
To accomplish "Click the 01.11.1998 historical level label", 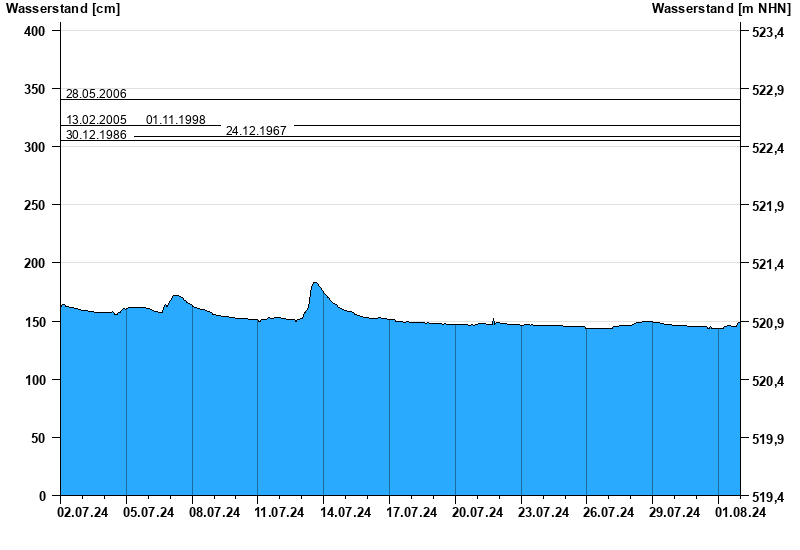I will coord(176,120).
